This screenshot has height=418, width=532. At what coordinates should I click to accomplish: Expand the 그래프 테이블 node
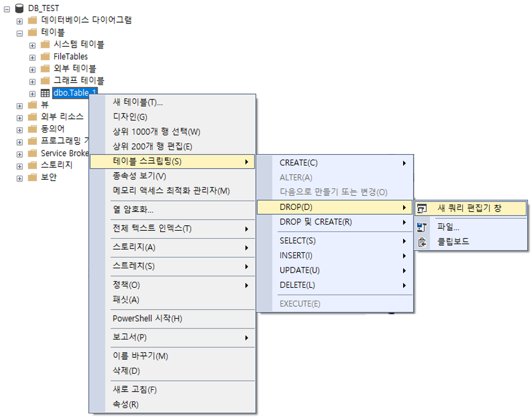point(33,82)
